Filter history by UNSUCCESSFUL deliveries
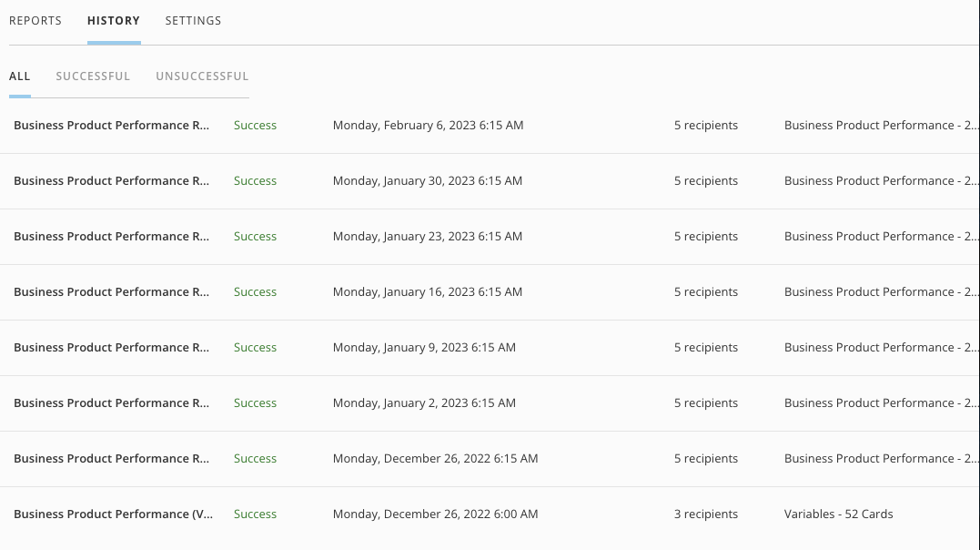Image resolution: width=980 pixels, height=550 pixels. 202,76
